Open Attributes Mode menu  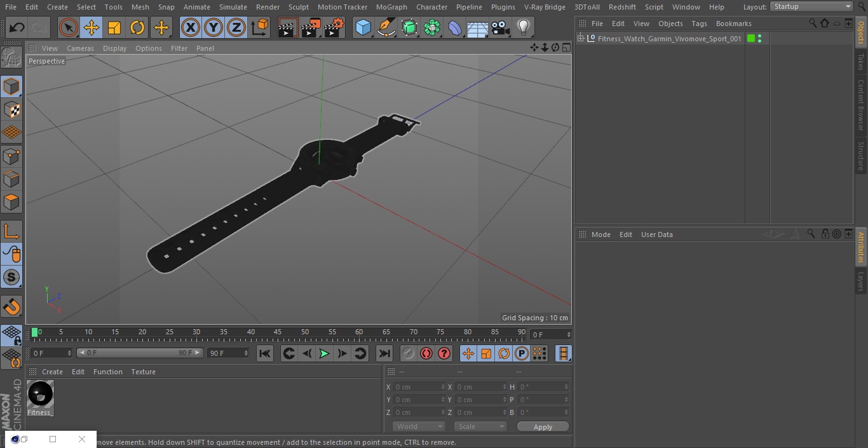coord(600,234)
